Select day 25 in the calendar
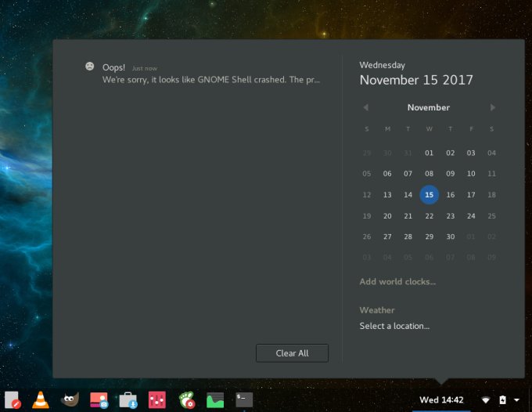This screenshot has width=532, height=412. 491,216
